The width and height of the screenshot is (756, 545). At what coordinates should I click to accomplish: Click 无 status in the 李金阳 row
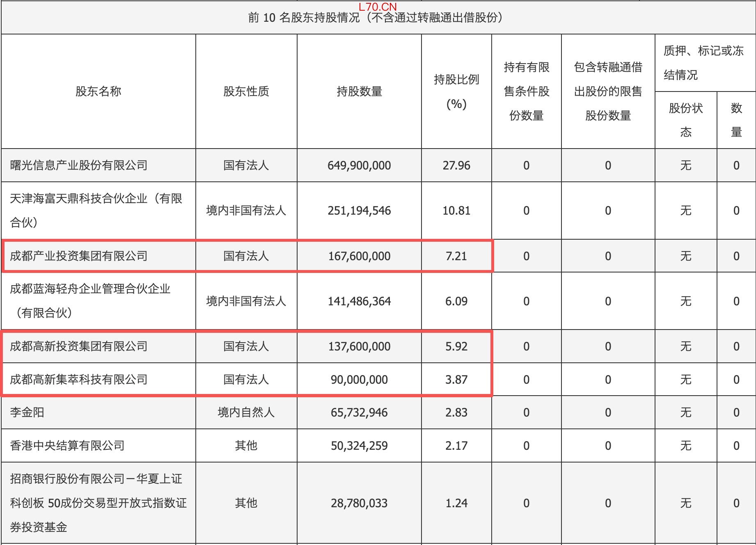pos(686,412)
